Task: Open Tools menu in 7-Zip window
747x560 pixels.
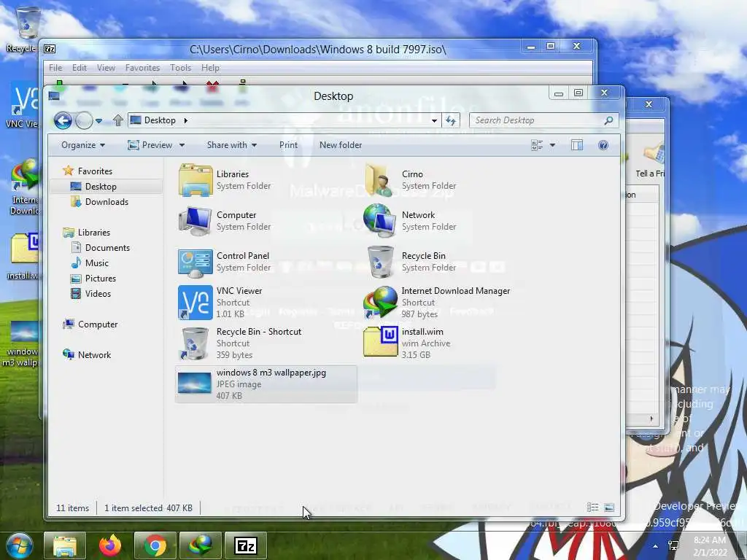Action: point(181,68)
